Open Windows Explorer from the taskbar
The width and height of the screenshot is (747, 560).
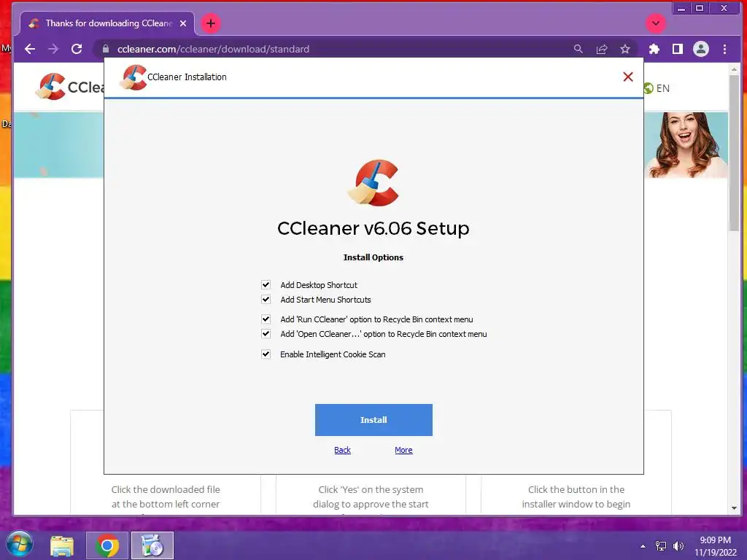click(62, 545)
